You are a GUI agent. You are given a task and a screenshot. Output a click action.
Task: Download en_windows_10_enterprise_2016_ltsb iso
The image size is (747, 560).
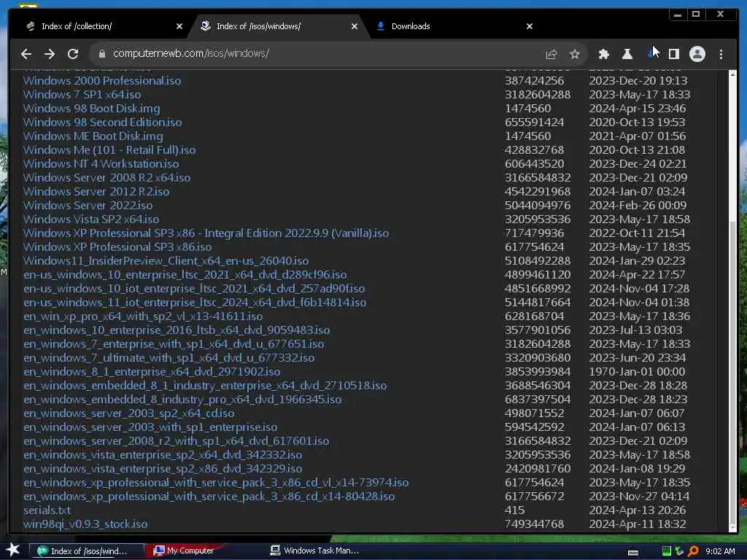click(177, 330)
